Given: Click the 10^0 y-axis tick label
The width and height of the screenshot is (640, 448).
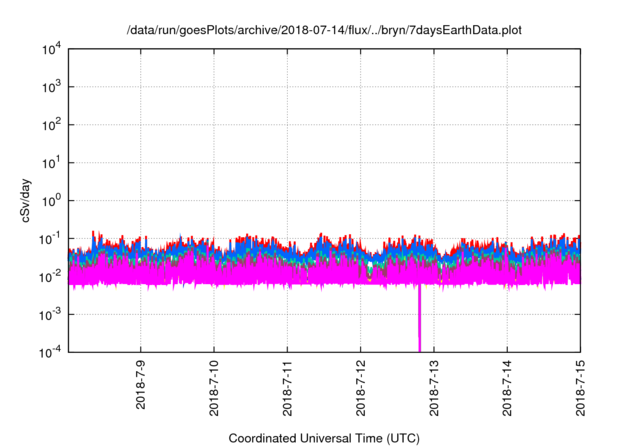Looking at the screenshot, I should point(52,200).
